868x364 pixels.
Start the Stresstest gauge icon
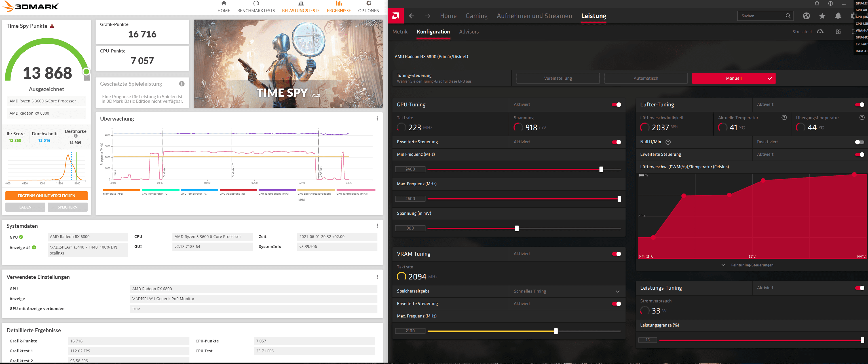pos(820,32)
